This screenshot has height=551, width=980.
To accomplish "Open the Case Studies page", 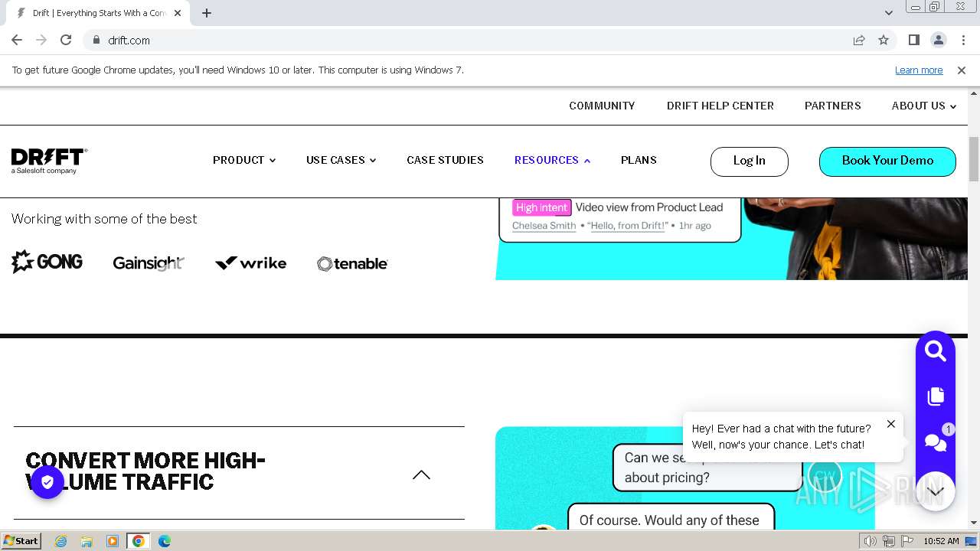I will click(x=445, y=160).
